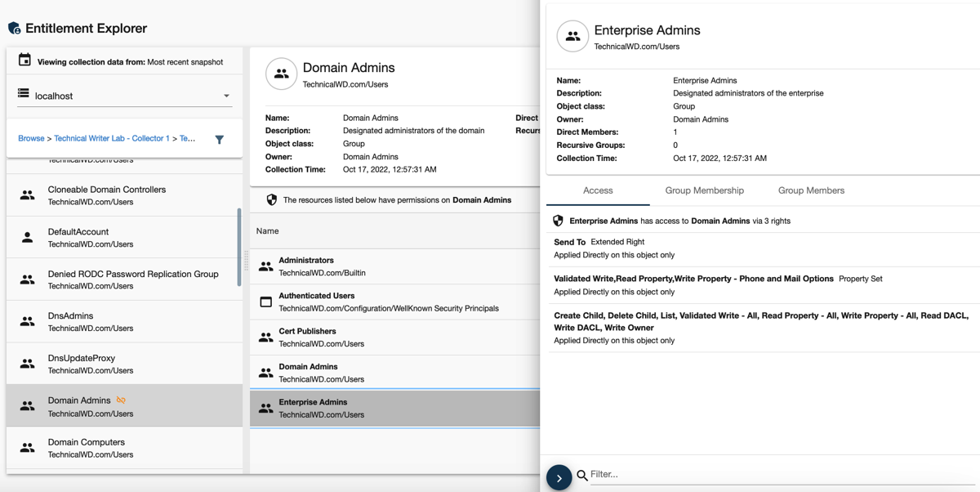Click the DefaultAccount user icon
Screen dimensions: 980x492
point(27,238)
